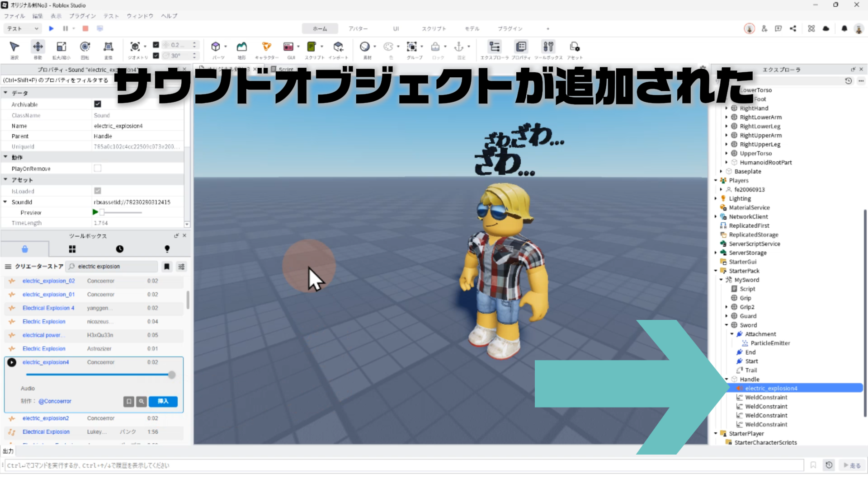Click the audio preview progress slider
The height and width of the screenshot is (488, 868).
pos(99,375)
